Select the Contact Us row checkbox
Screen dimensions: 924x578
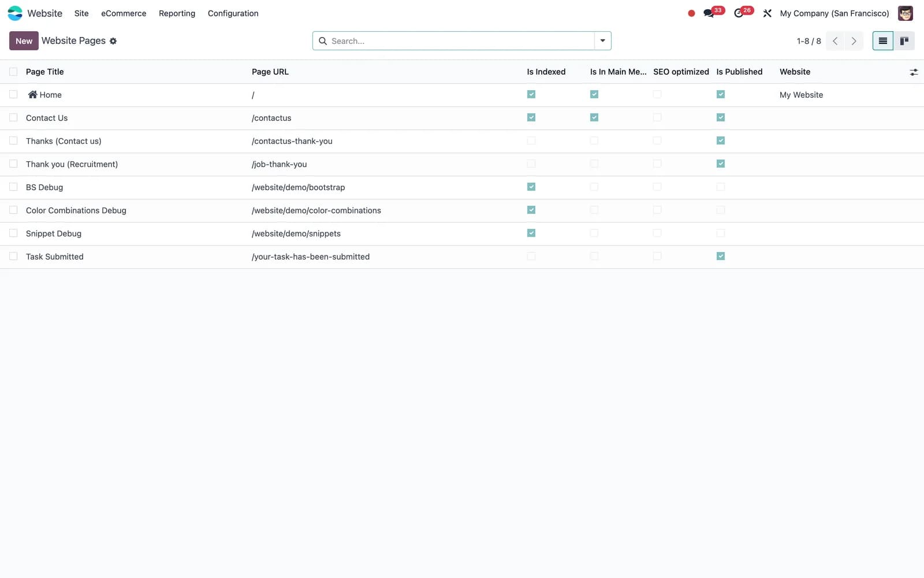(x=13, y=117)
